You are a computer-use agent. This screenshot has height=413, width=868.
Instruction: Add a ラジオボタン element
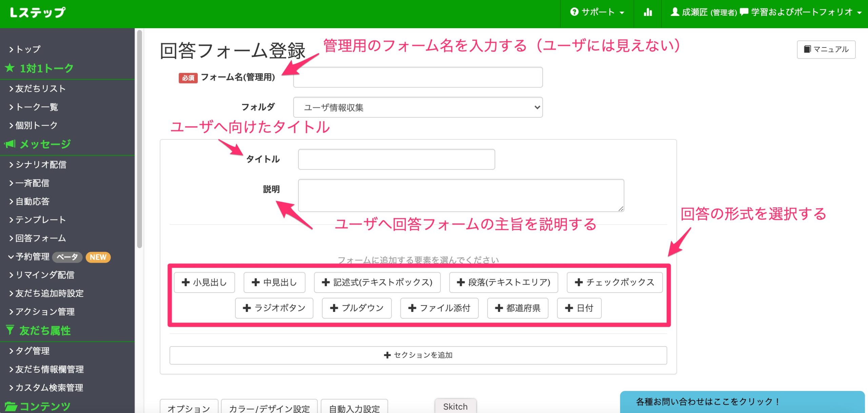[x=274, y=308]
